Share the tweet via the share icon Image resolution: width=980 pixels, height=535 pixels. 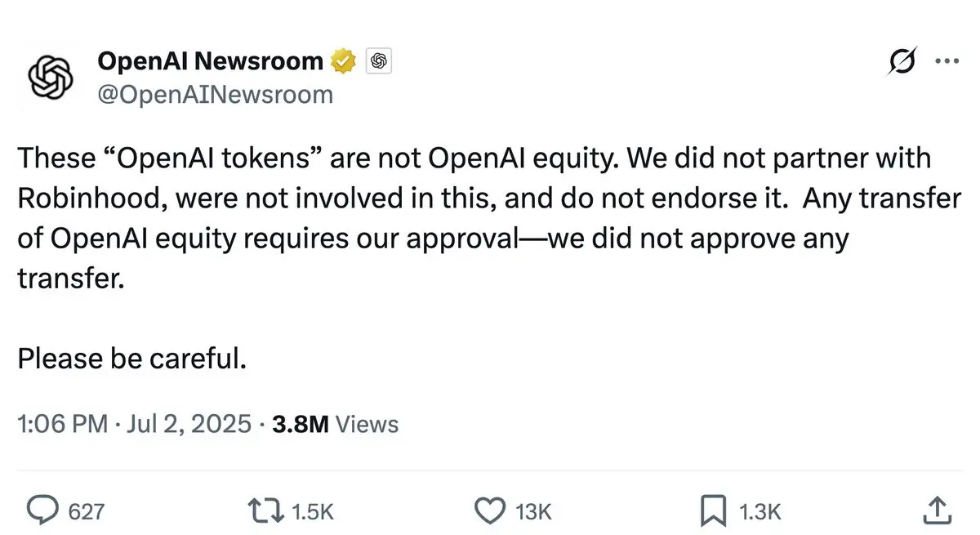[x=939, y=510]
